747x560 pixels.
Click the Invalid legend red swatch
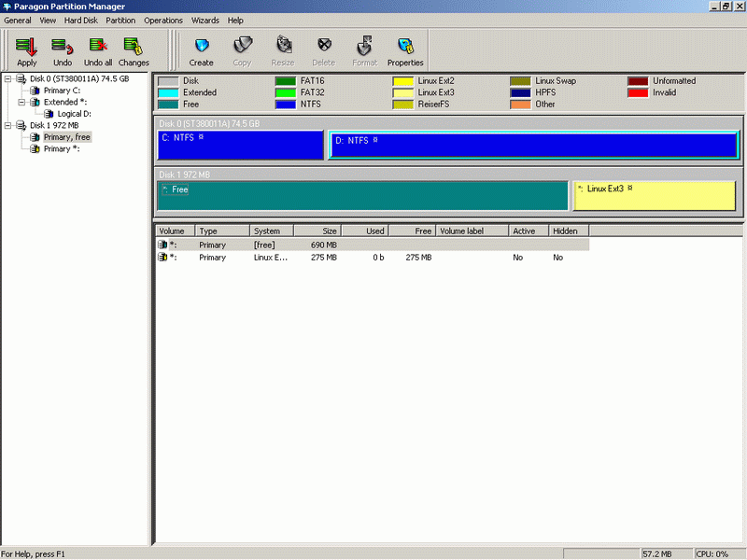pos(638,92)
